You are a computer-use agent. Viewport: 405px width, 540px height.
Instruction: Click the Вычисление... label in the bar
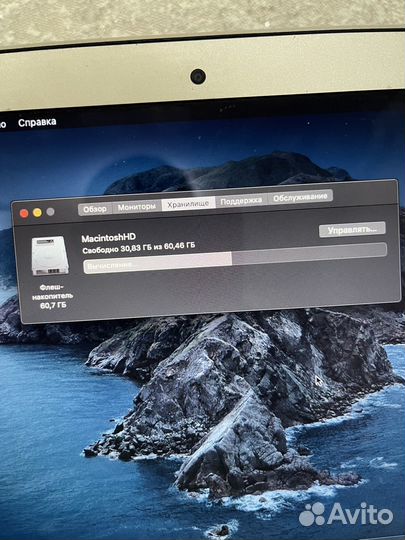[x=110, y=266]
